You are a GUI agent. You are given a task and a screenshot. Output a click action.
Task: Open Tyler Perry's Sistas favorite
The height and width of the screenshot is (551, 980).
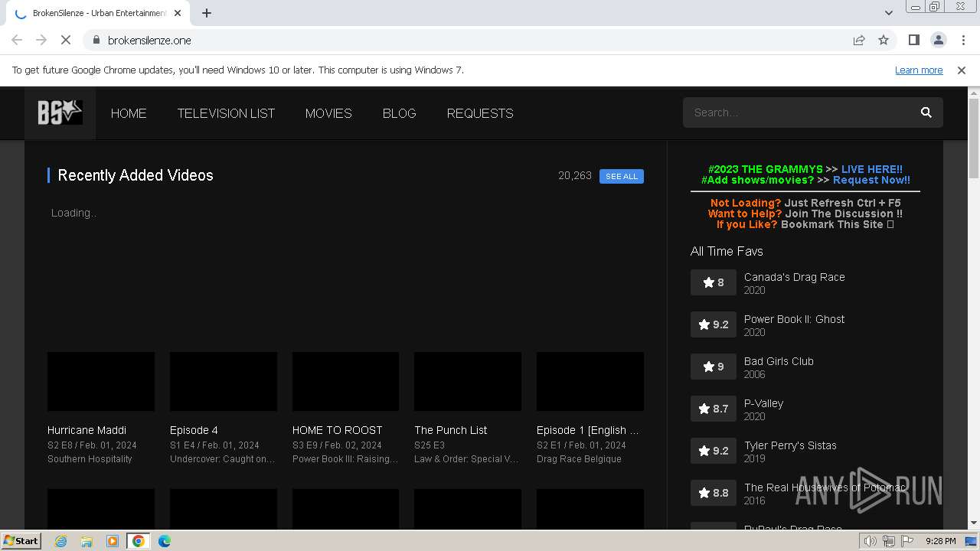click(790, 445)
